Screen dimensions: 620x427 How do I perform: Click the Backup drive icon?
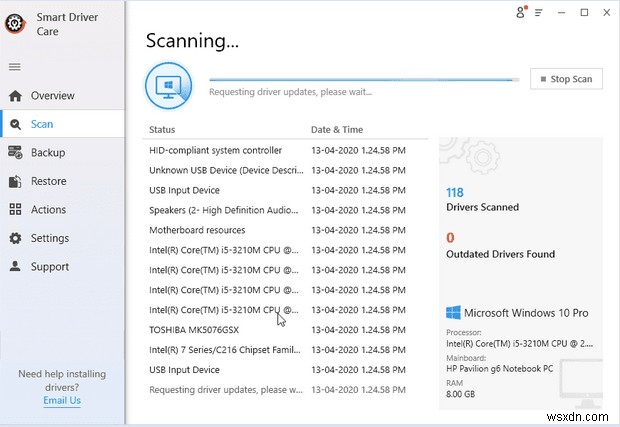15,153
